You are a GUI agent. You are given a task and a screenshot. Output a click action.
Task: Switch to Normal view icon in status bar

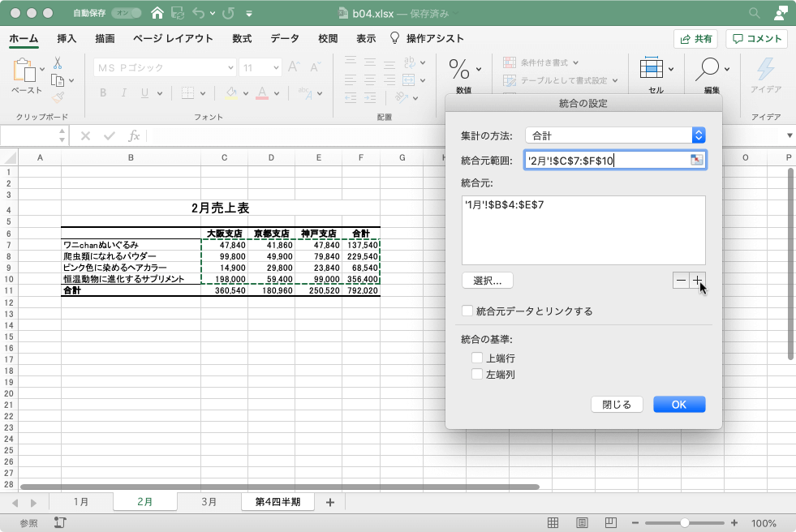click(x=553, y=523)
